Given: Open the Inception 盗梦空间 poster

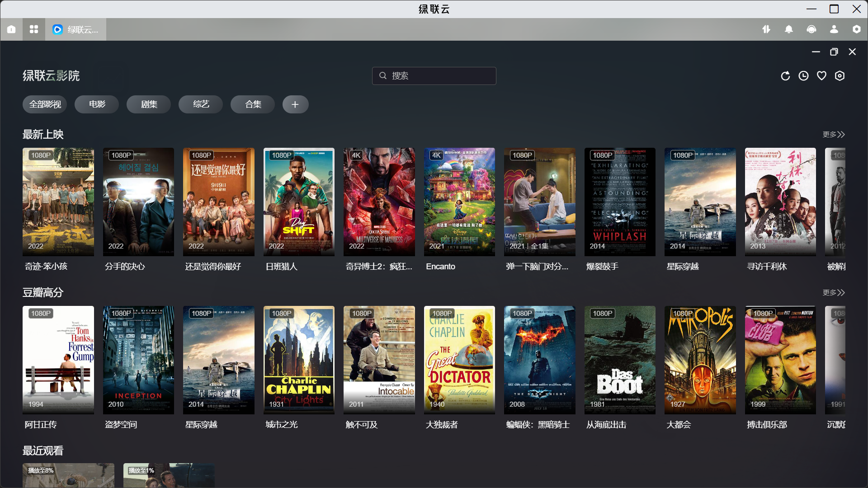Looking at the screenshot, I should pyautogui.click(x=138, y=360).
